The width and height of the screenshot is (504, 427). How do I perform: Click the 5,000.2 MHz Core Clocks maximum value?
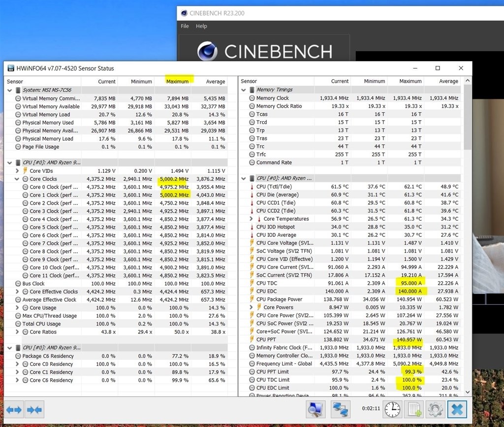click(174, 179)
